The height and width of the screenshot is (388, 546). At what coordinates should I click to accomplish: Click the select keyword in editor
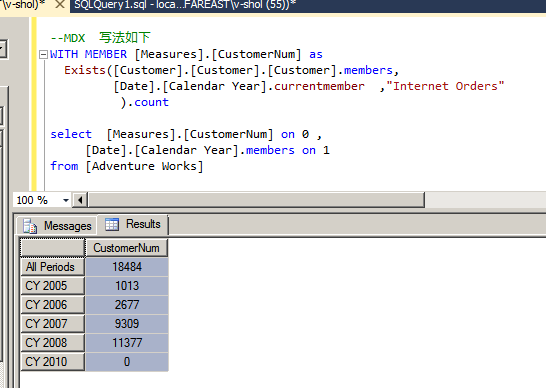[71, 134]
